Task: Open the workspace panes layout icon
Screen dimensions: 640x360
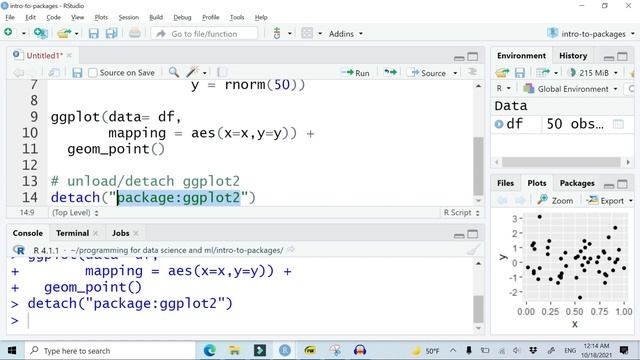Action: coord(307,33)
